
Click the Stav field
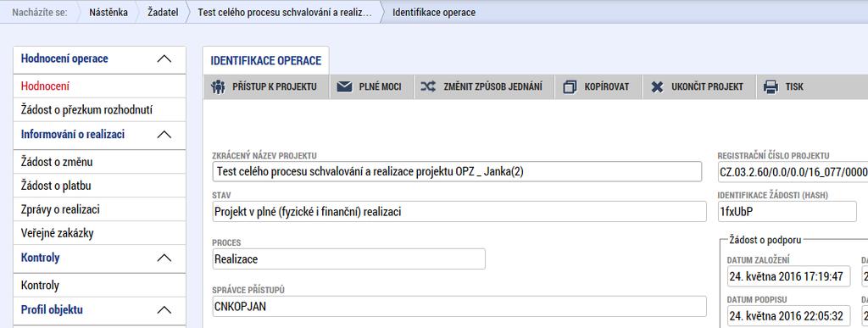pyautogui.click(x=459, y=212)
